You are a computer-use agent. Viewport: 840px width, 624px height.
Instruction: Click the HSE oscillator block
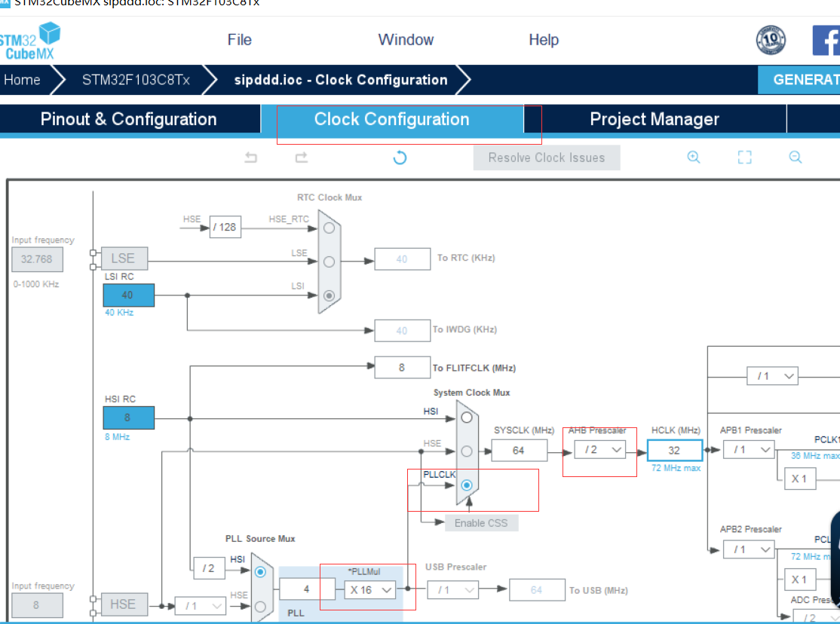point(124,604)
